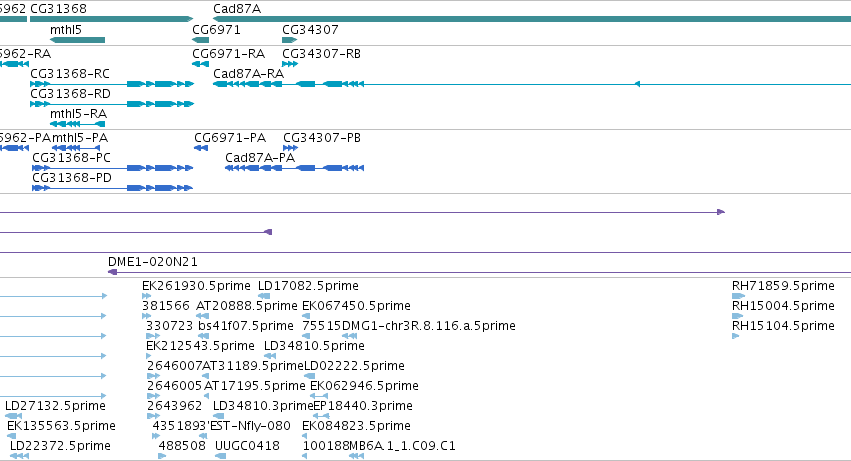
Task: Select the Cad87A gene label
Action: tap(237, 9)
